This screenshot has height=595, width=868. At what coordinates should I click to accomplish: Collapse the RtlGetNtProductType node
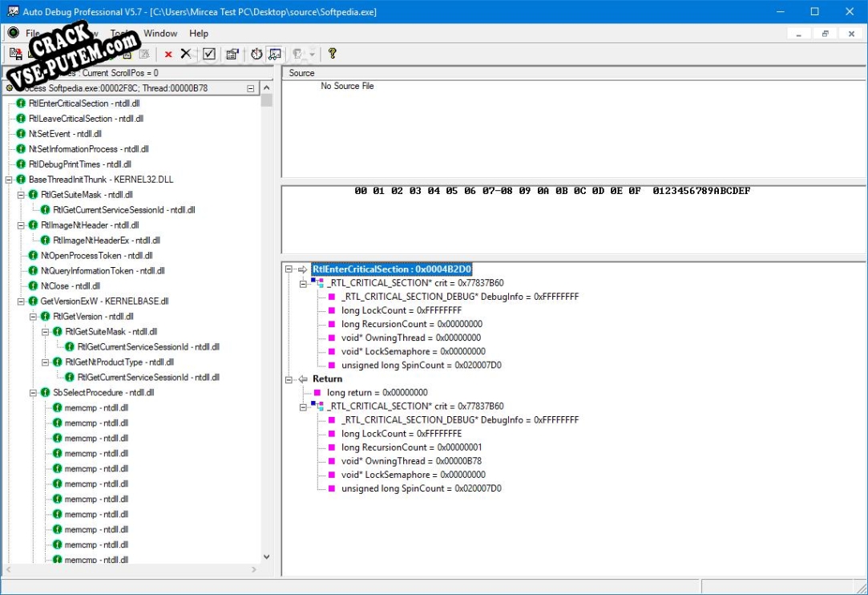click(x=46, y=362)
